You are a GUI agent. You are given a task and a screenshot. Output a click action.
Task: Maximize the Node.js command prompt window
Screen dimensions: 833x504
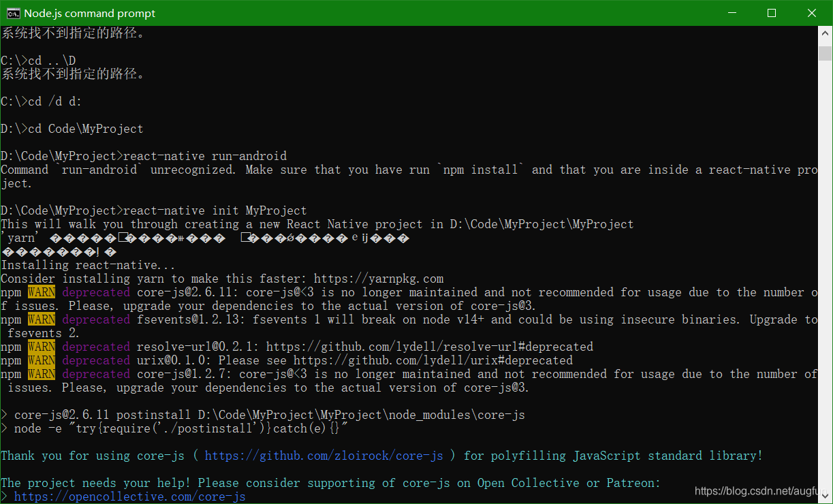772,13
